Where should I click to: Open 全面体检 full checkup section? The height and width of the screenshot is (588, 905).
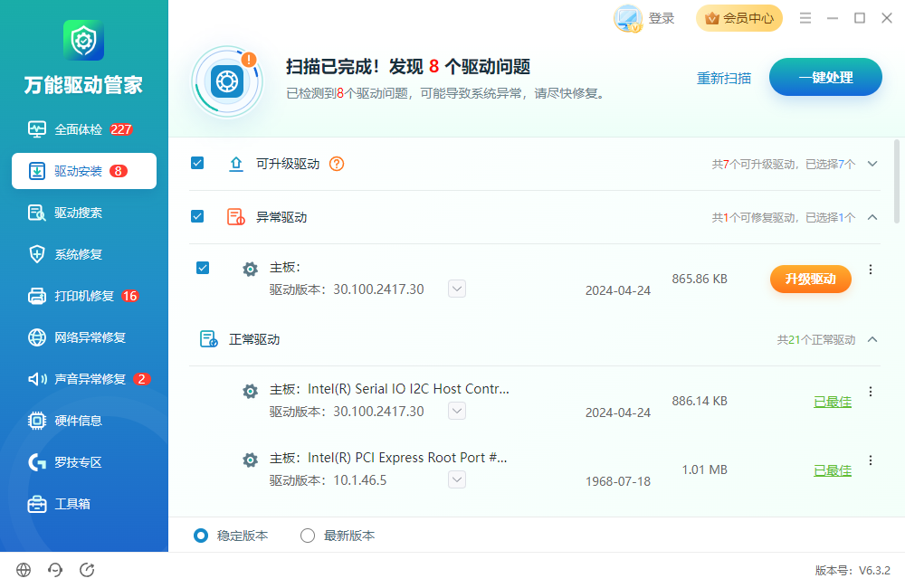point(83,129)
